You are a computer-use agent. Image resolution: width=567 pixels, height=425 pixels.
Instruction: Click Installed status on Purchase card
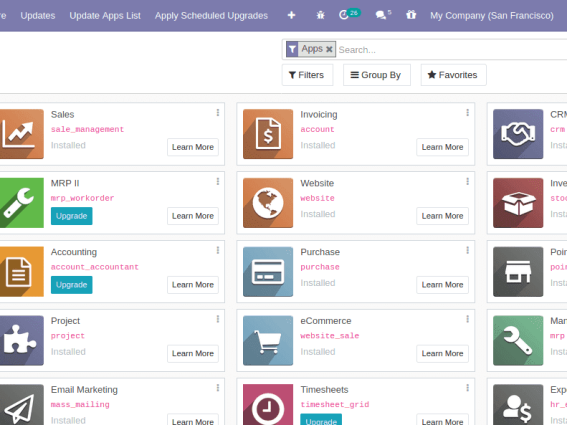tap(318, 283)
